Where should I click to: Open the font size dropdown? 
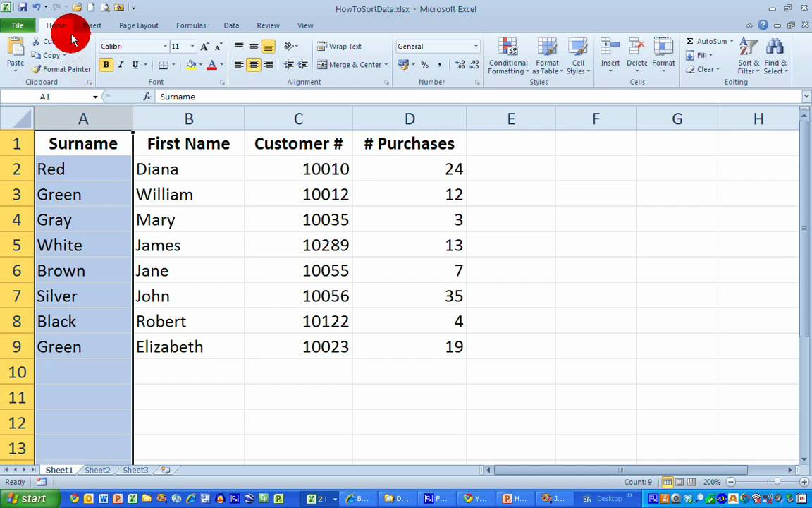click(192, 46)
